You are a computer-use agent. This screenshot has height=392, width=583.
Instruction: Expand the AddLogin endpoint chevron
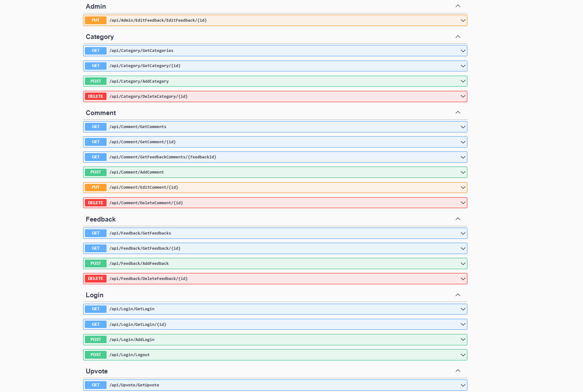pyautogui.click(x=463, y=340)
